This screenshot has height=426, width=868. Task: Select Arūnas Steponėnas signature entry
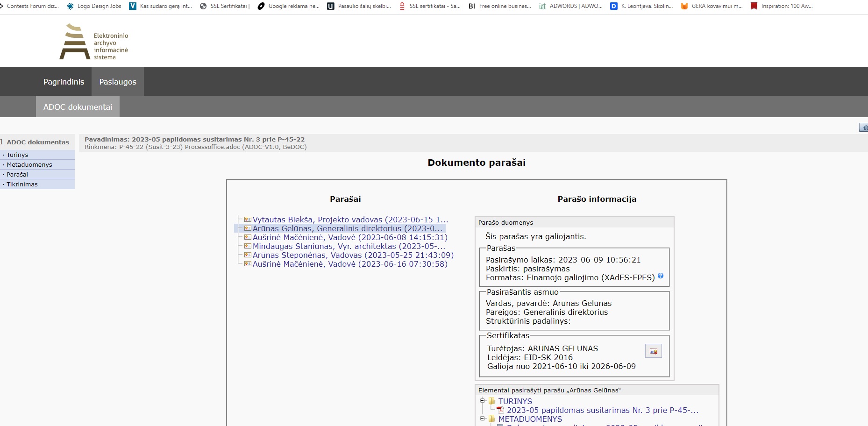click(353, 255)
